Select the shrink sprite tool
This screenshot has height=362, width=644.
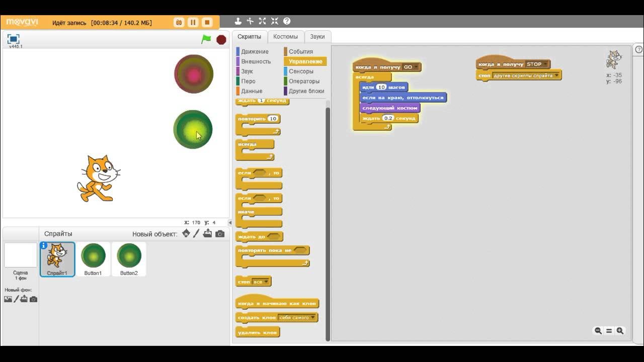click(274, 21)
